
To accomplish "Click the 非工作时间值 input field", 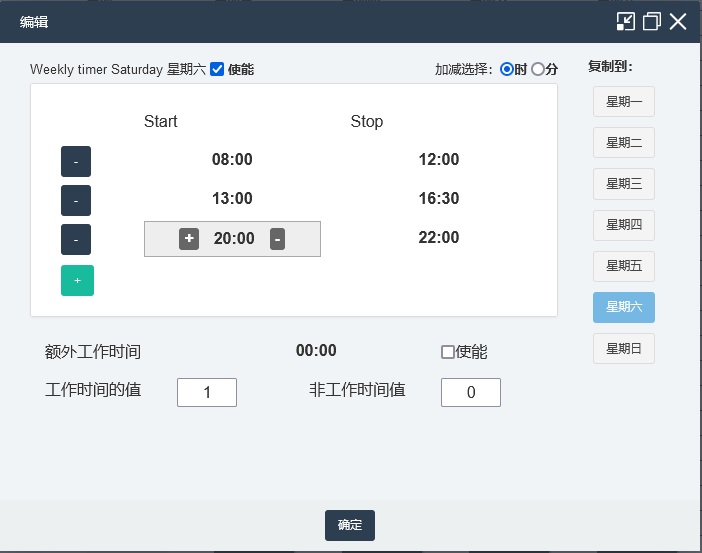I will 471,393.
